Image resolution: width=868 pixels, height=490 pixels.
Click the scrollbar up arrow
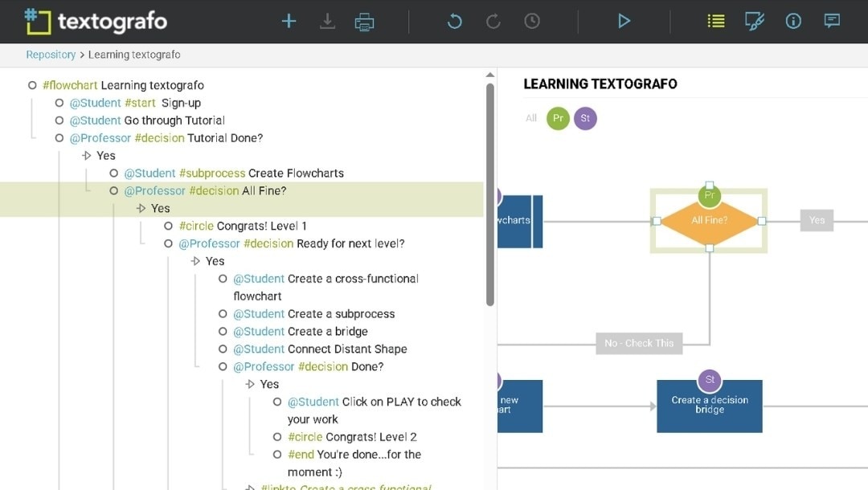click(490, 75)
